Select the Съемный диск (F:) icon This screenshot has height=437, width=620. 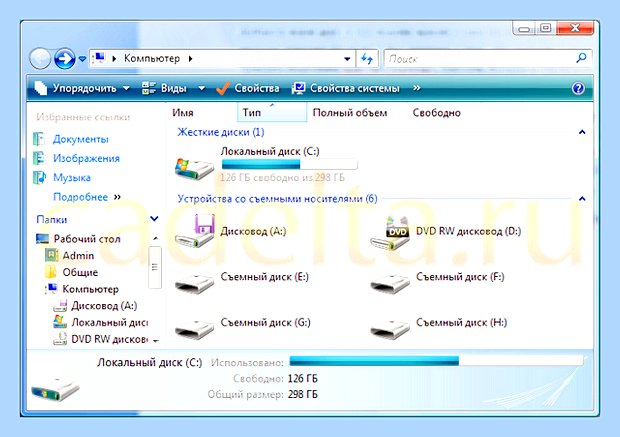click(x=389, y=284)
